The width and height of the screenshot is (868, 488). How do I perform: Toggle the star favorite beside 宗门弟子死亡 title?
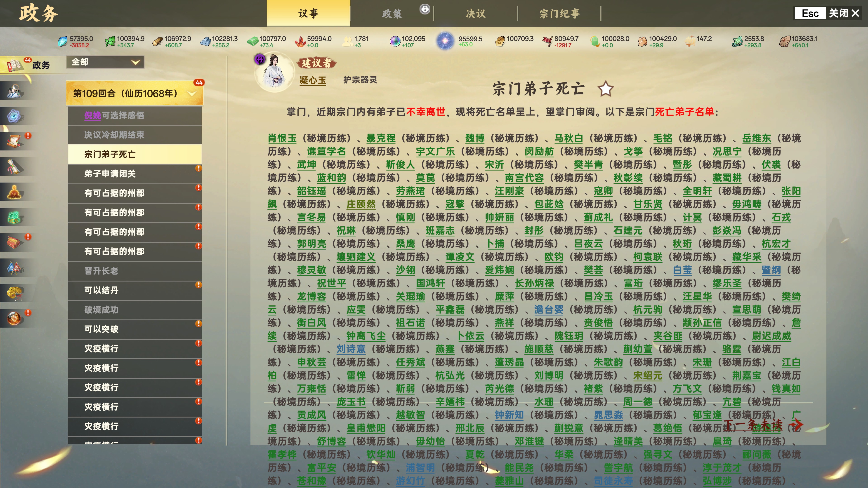pyautogui.click(x=605, y=89)
